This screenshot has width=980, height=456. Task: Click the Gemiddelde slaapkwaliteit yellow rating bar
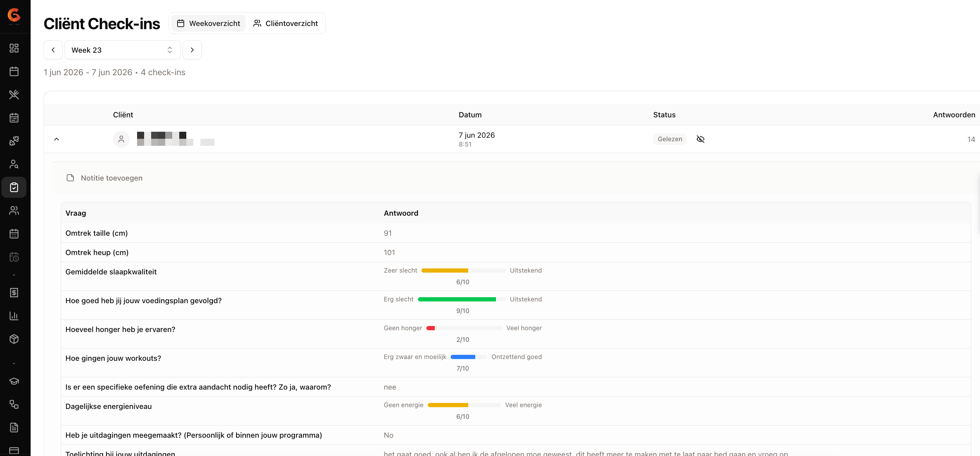point(463,271)
